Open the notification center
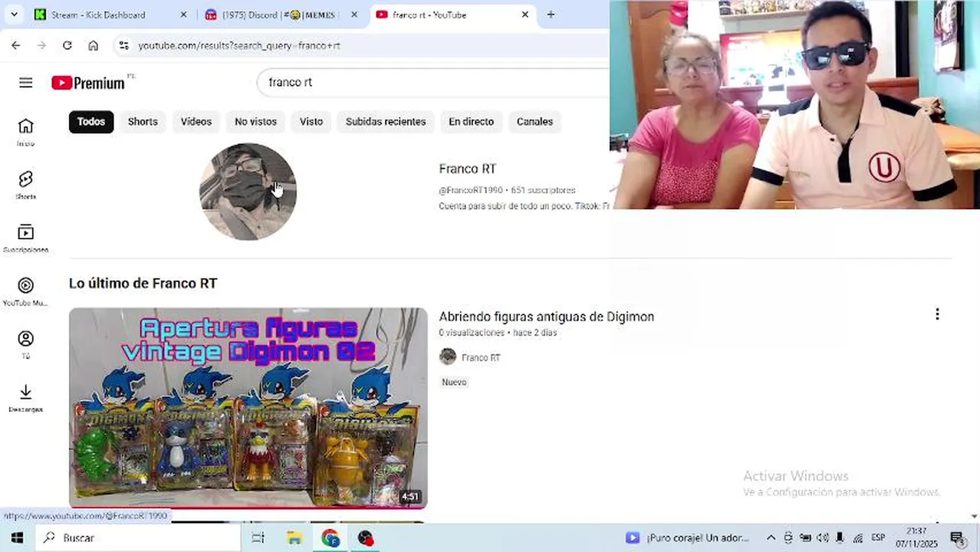The height and width of the screenshot is (552, 980). coord(956,537)
